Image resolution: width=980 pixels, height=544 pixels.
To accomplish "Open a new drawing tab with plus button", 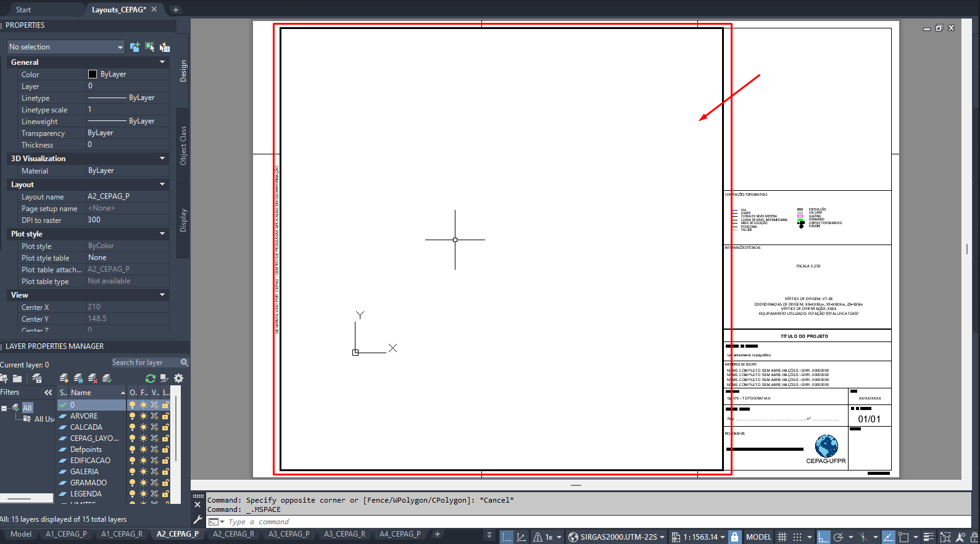I will coord(176,9).
